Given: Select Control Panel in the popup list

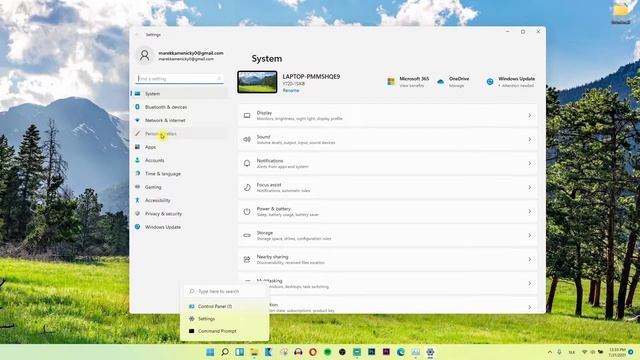Looking at the screenshot, I should pyautogui.click(x=224, y=306).
